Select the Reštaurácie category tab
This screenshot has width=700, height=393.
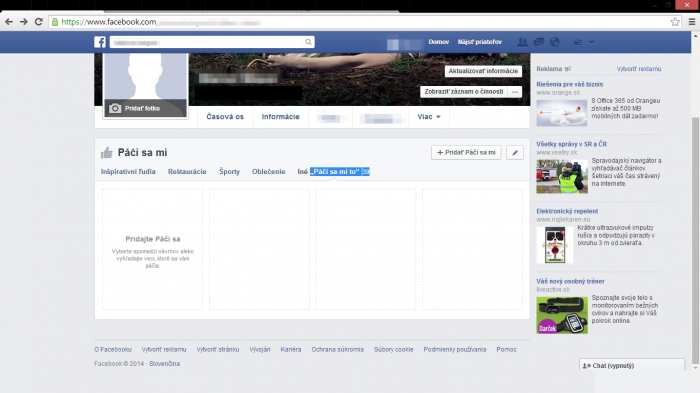point(187,171)
